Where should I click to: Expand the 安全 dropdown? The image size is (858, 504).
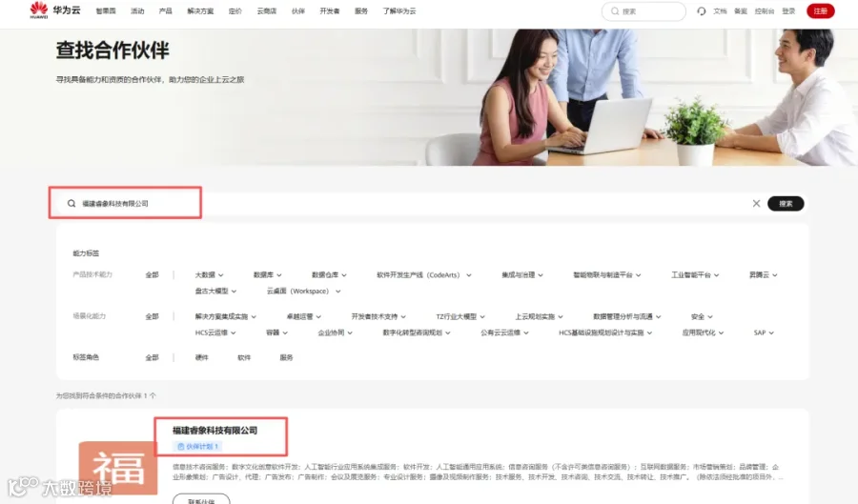(702, 316)
